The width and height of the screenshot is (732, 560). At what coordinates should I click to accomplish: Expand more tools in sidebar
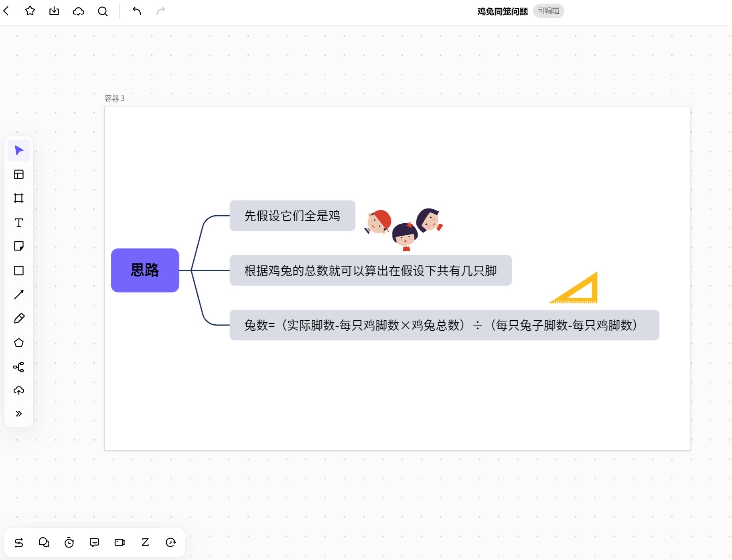point(19,414)
